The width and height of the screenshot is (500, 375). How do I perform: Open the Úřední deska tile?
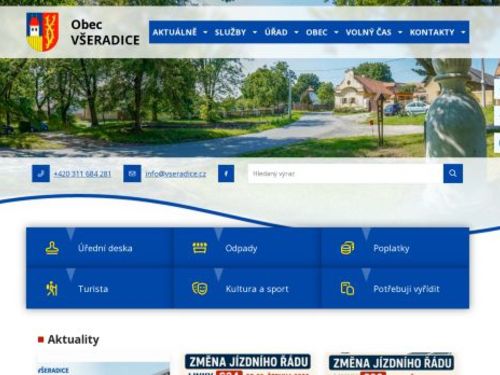[x=100, y=248]
